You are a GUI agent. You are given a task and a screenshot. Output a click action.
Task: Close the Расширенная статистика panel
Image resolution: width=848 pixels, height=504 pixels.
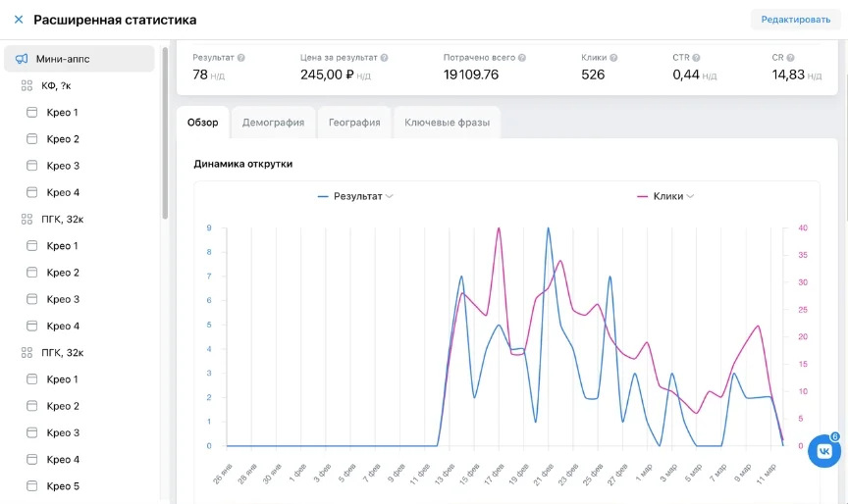(19, 20)
